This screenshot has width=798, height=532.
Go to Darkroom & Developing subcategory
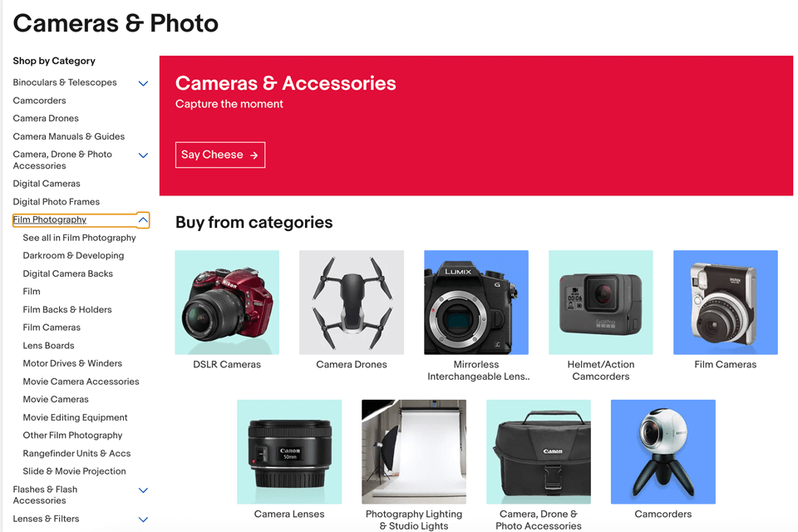click(73, 255)
